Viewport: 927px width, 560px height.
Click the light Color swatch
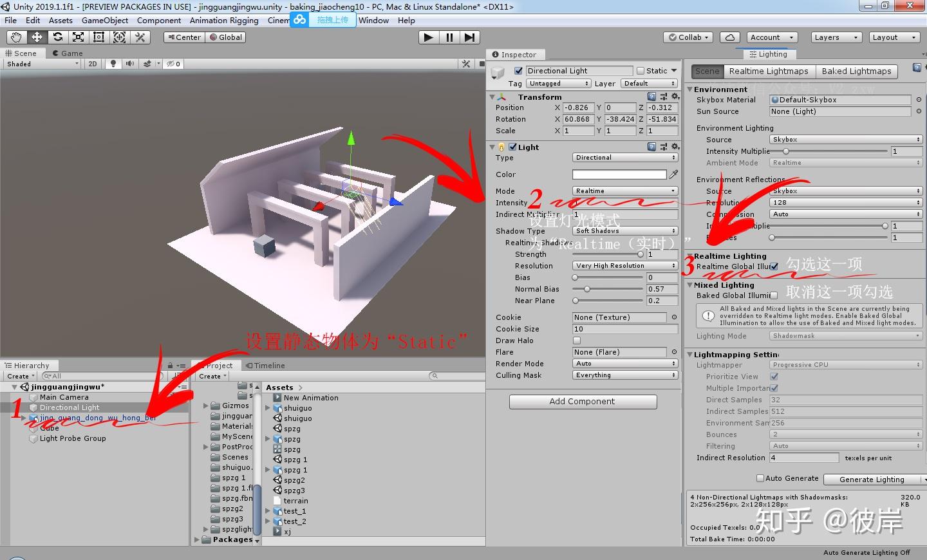pyautogui.click(x=619, y=174)
